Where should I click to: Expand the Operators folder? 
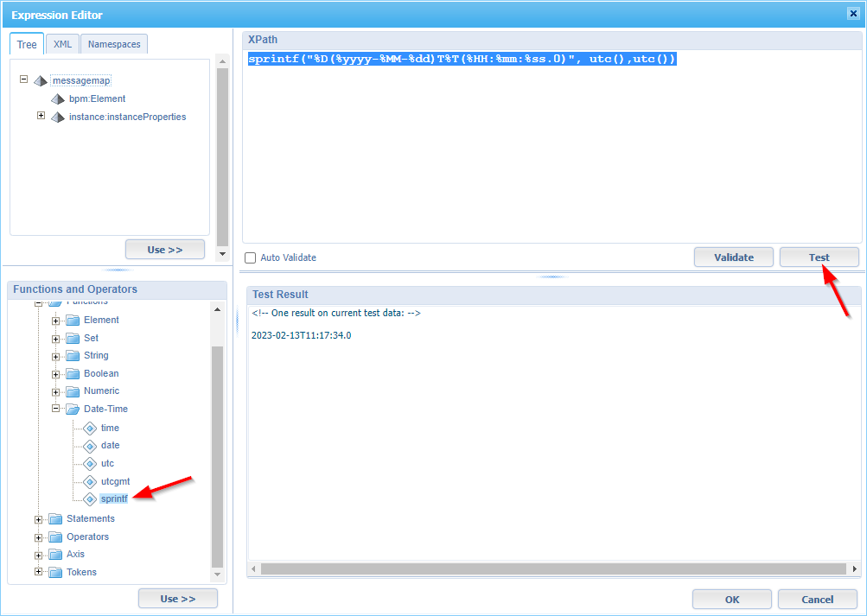click(39, 537)
